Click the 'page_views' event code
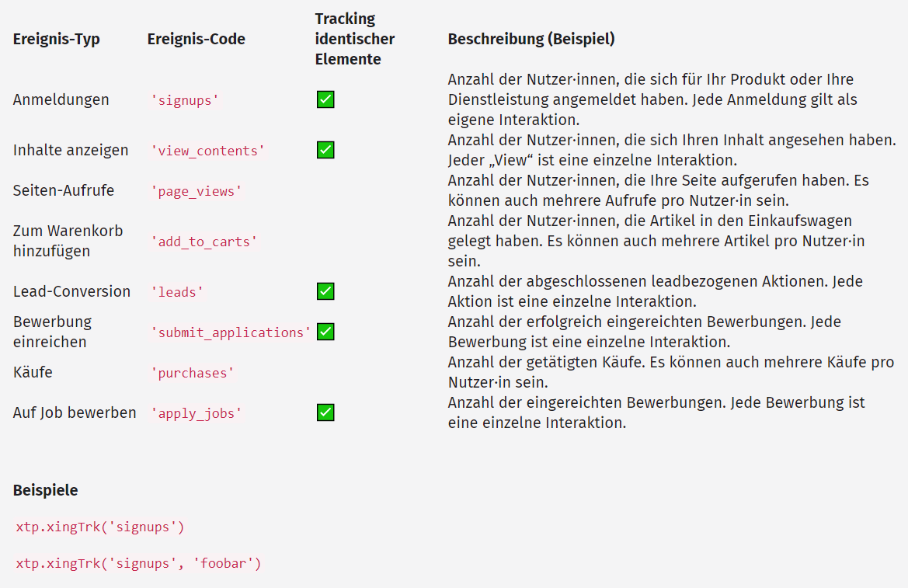Screen dimensions: 908x588 (x=197, y=191)
